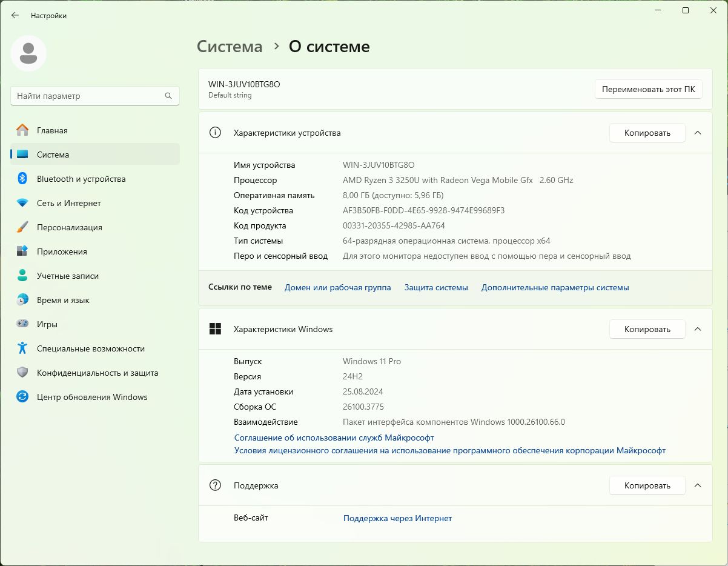Click the Главная house icon

pos(22,130)
